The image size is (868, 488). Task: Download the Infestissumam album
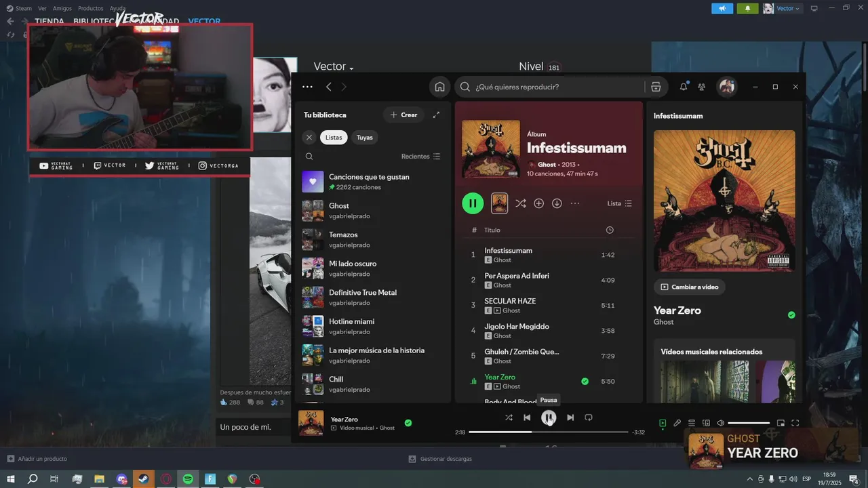pos(557,203)
